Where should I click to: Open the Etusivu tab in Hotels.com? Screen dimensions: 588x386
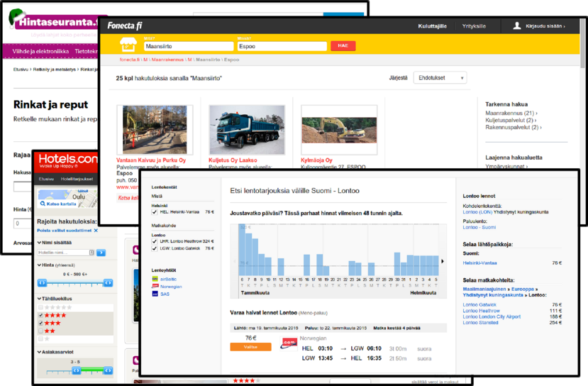pos(46,179)
